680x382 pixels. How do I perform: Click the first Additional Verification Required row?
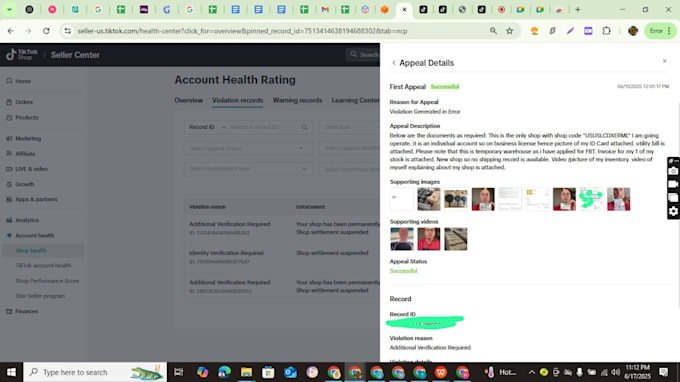tap(282, 228)
